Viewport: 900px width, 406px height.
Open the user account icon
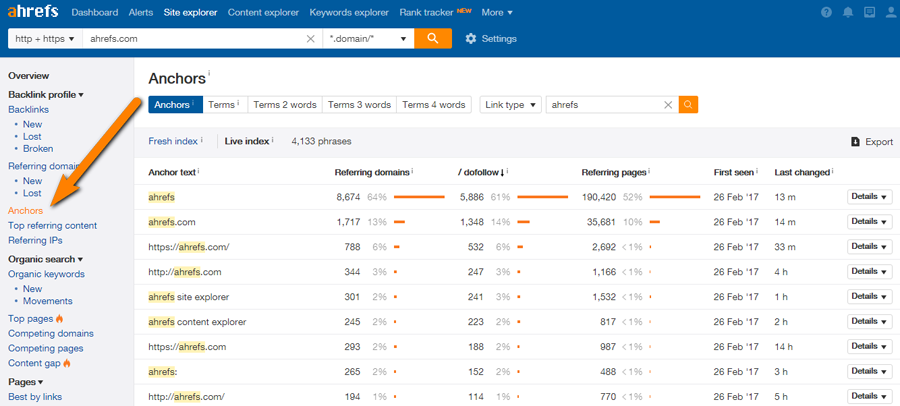890,12
